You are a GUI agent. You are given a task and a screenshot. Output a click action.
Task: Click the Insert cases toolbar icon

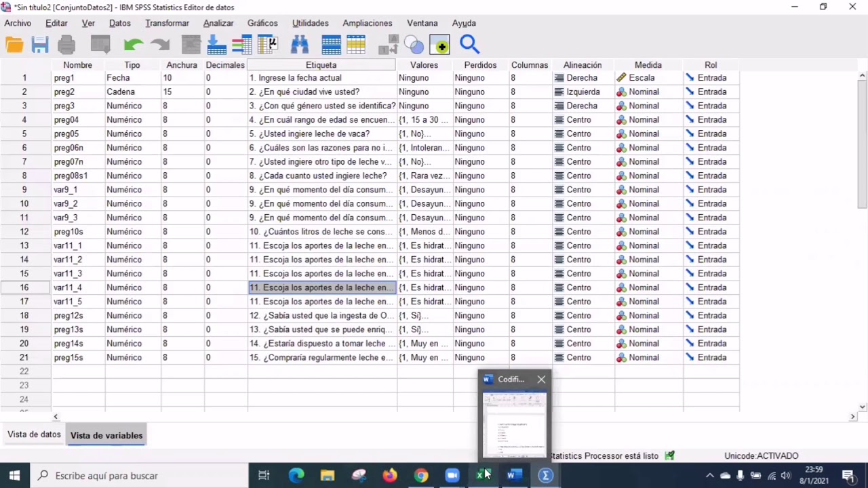[x=332, y=45]
